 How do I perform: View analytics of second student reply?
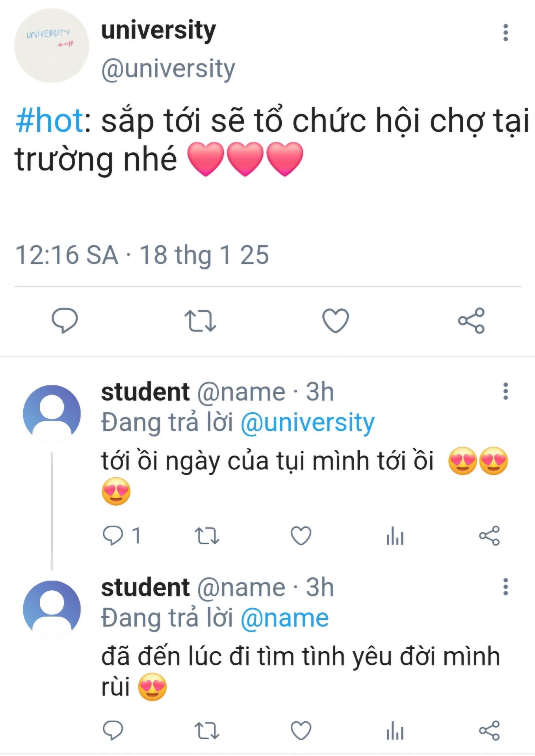[x=395, y=731]
